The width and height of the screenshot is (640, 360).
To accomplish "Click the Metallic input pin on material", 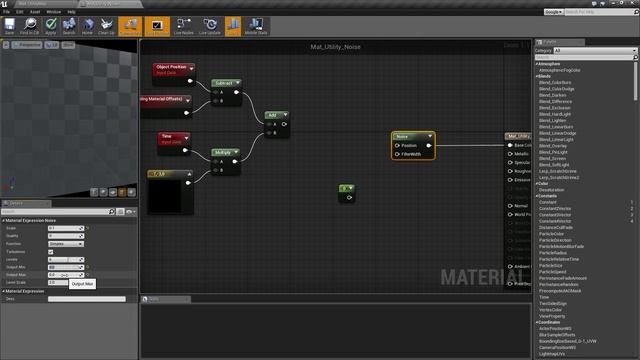I will click(x=510, y=154).
